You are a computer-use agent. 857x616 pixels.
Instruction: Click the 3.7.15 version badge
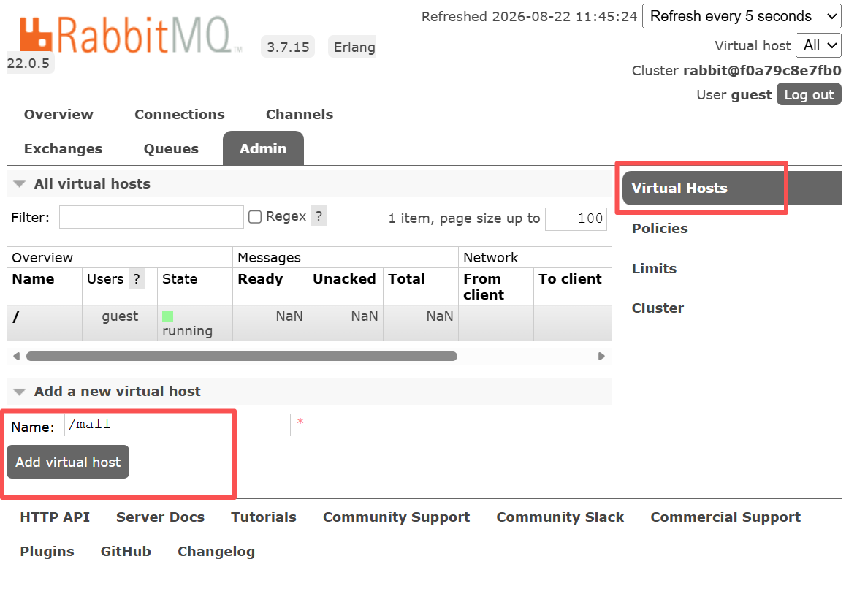[288, 47]
